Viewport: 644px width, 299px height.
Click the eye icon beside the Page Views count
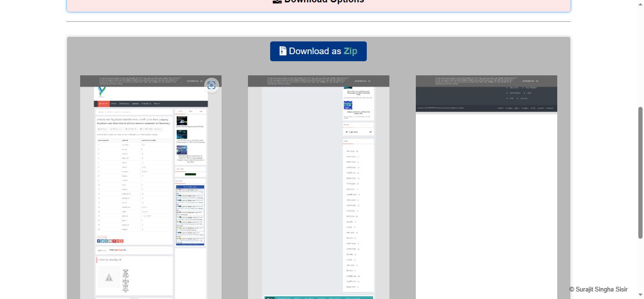click(347, 132)
